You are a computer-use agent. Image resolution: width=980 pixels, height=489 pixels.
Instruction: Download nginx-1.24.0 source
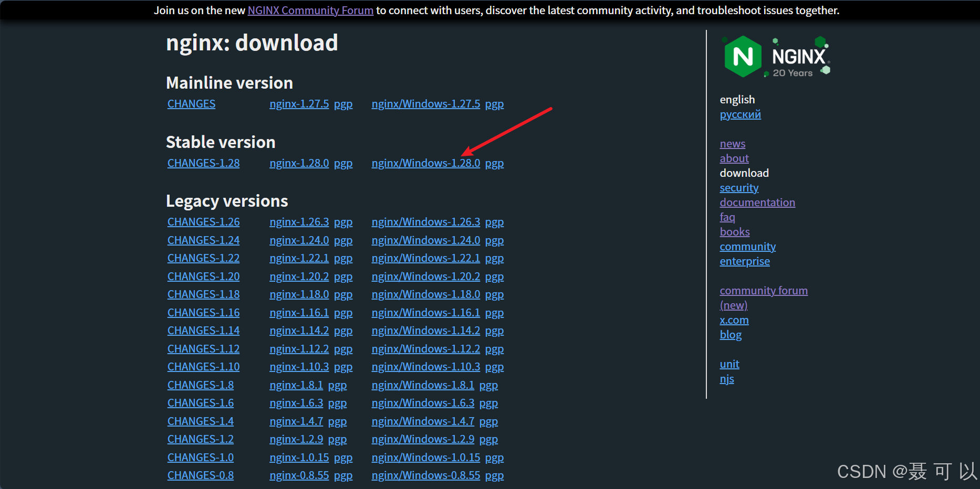click(299, 240)
